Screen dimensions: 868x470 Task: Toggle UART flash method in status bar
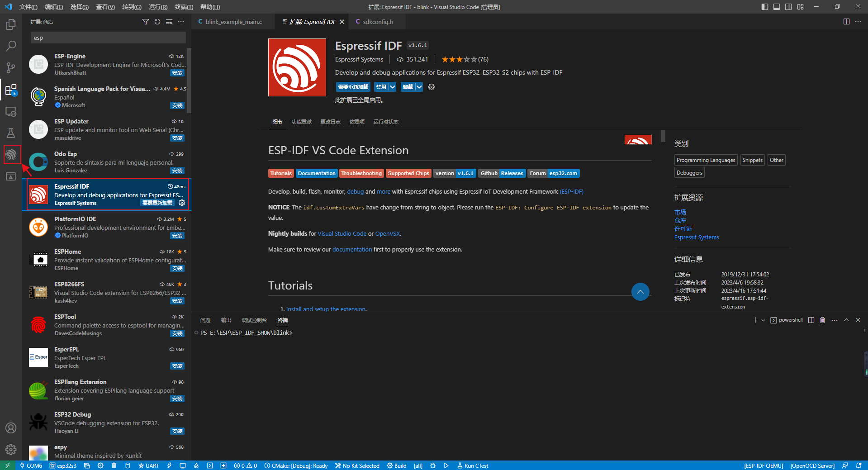click(148, 465)
